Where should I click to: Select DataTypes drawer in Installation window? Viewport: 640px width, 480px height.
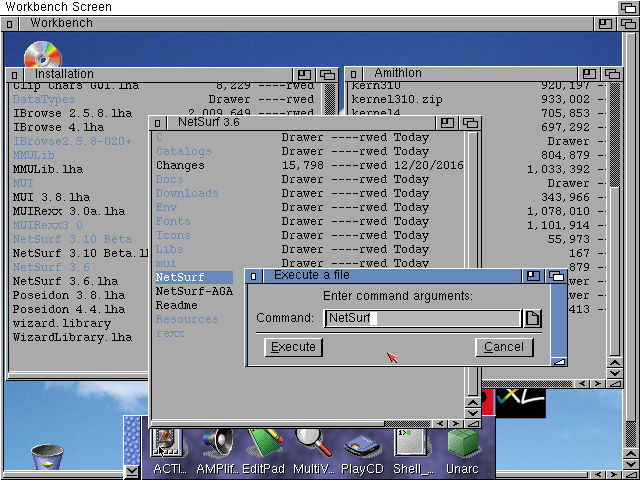(x=44, y=99)
